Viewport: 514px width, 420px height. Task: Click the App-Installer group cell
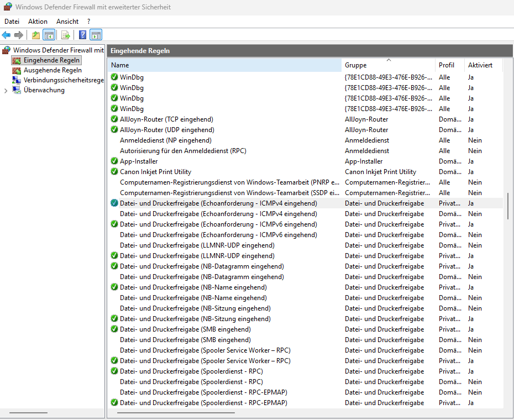click(x=364, y=161)
